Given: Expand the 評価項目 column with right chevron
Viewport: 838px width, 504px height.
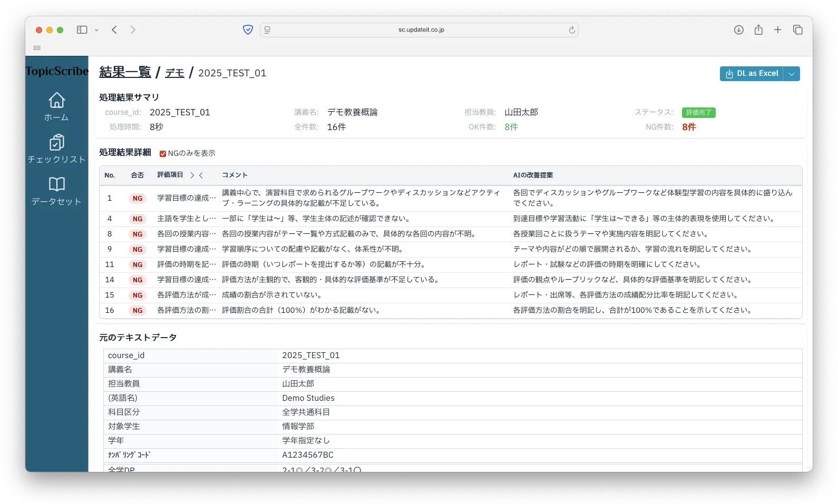Looking at the screenshot, I should coord(192,175).
